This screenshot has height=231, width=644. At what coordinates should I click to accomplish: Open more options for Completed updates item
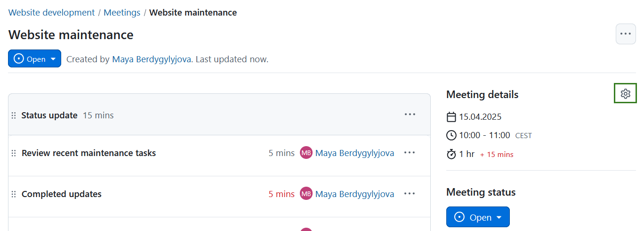click(x=410, y=194)
